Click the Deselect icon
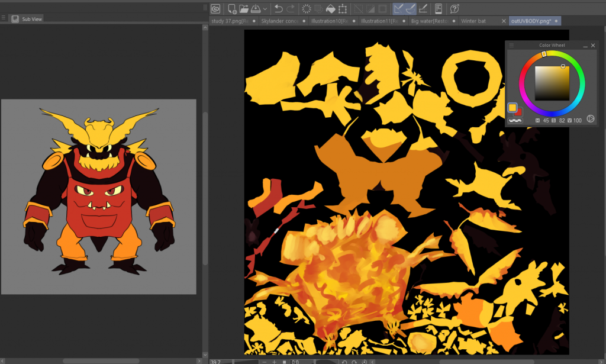The height and width of the screenshot is (364, 606). pyautogui.click(x=359, y=8)
